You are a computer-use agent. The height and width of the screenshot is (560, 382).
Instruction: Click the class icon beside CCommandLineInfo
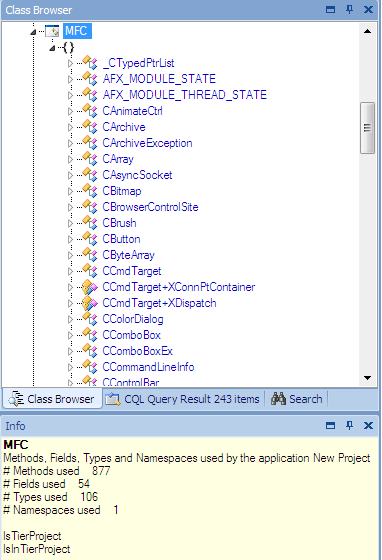[x=89, y=367]
